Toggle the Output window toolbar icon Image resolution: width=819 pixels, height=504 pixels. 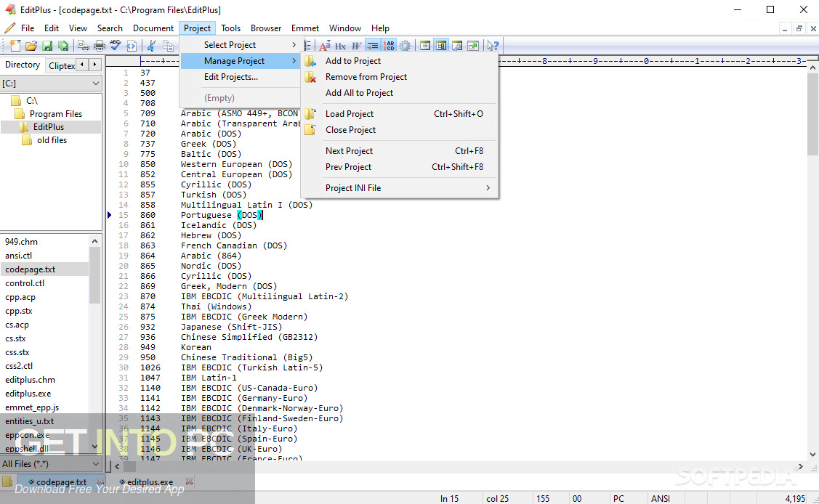pos(457,46)
